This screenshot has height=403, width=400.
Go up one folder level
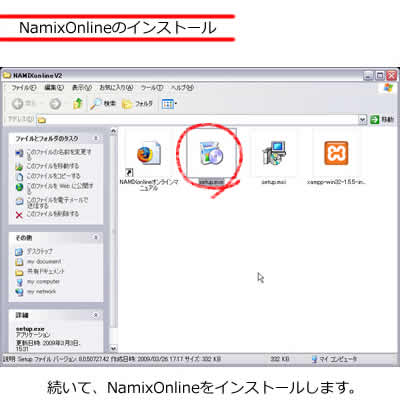78,104
